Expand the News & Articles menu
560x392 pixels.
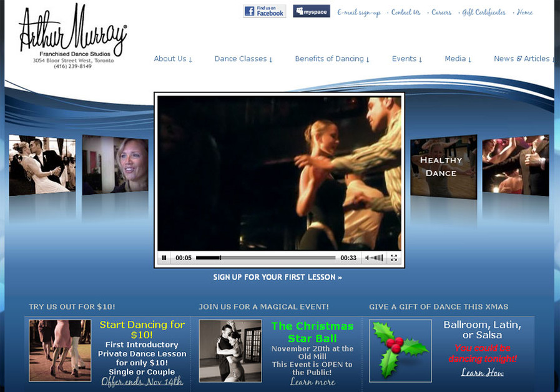524,59
